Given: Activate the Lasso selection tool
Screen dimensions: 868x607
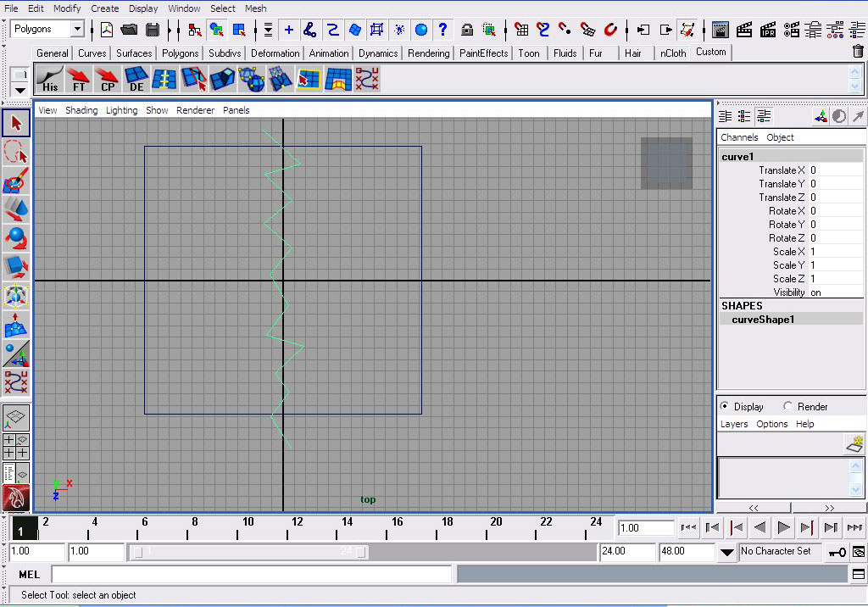Looking at the screenshot, I should coord(16,152).
